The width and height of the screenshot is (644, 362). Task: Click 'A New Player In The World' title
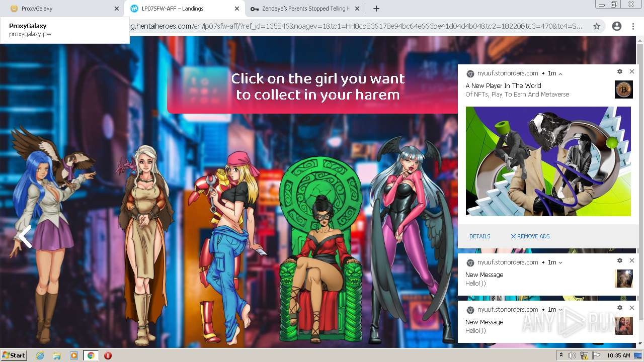click(x=503, y=86)
